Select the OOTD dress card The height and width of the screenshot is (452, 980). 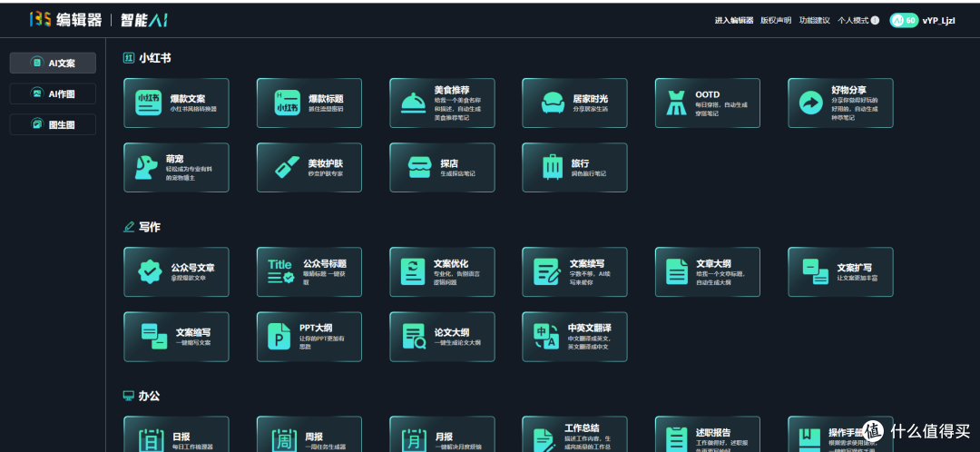coord(708,103)
